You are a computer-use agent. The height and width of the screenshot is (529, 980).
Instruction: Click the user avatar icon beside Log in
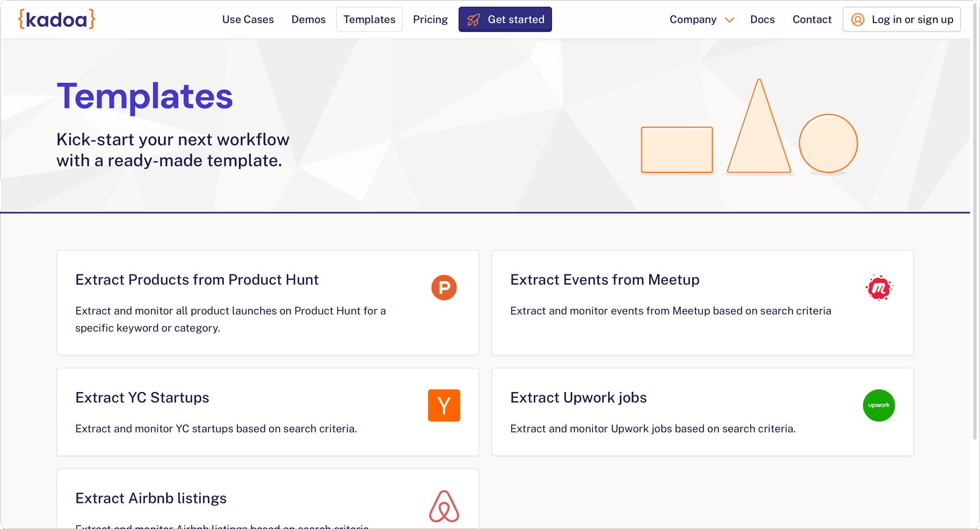[x=858, y=20]
